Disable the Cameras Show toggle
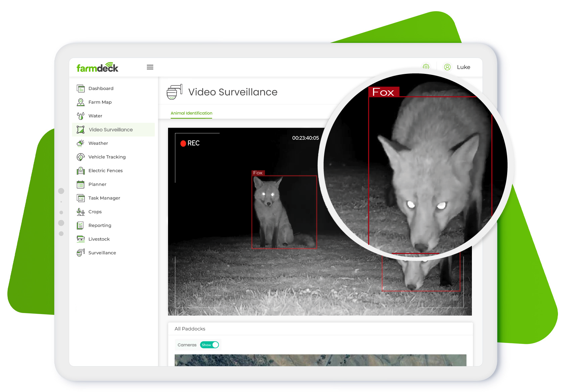565x392 pixels. [x=209, y=345]
